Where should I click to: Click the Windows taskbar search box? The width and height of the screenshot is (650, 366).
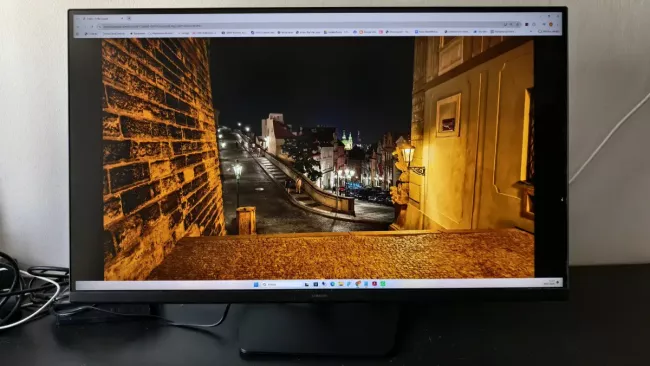[x=281, y=284]
